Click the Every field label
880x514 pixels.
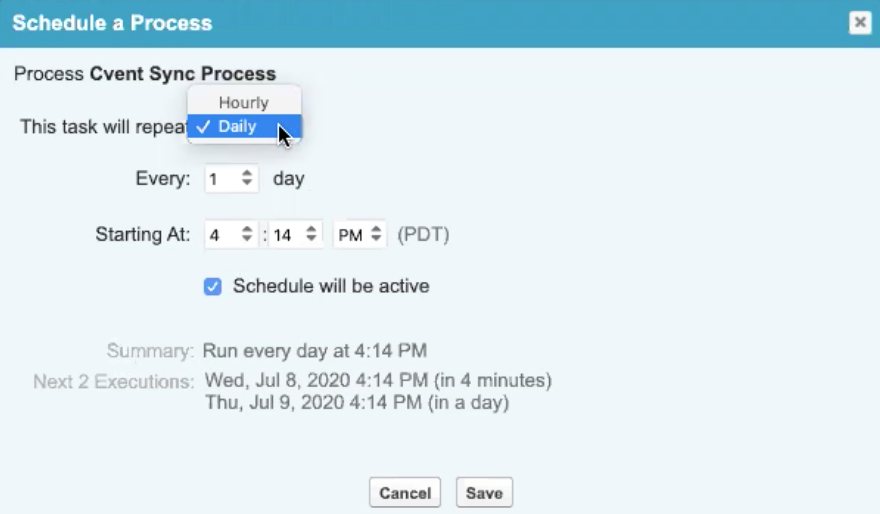click(x=162, y=180)
